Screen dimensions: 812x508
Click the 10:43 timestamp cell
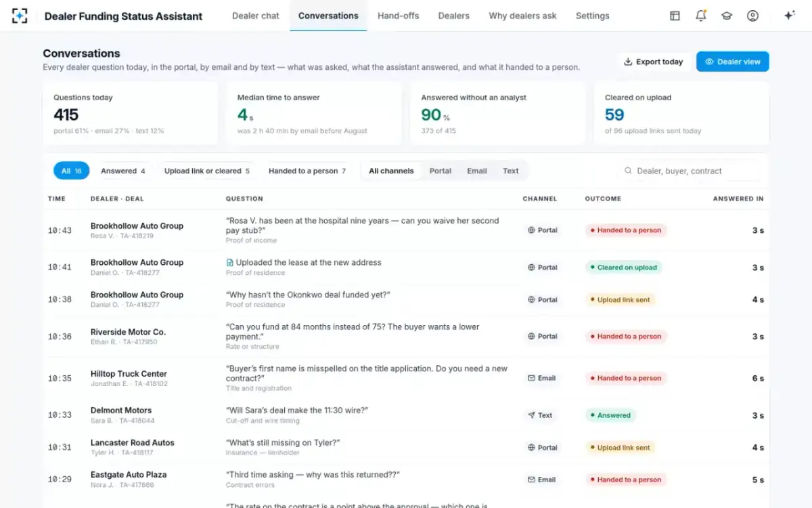[60, 230]
